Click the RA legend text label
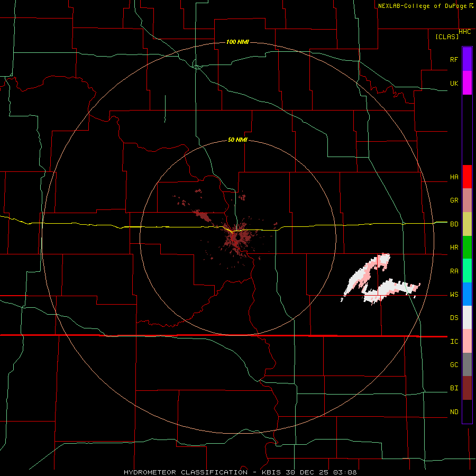This screenshot has width=476, height=476. [x=454, y=271]
